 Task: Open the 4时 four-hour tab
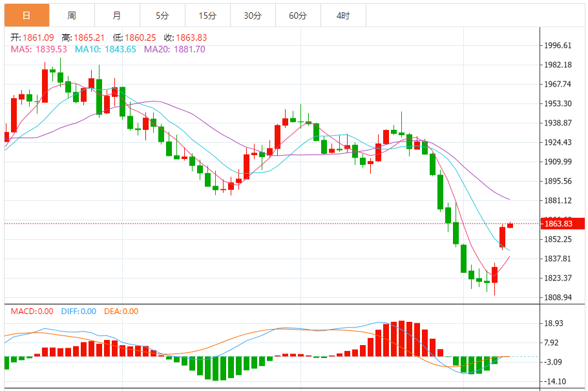coord(343,16)
